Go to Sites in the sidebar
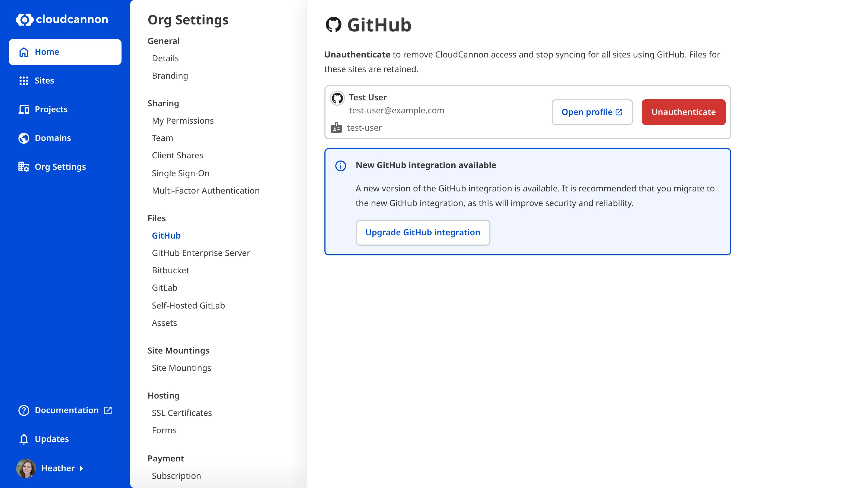The height and width of the screenshot is (488, 868). click(65, 81)
